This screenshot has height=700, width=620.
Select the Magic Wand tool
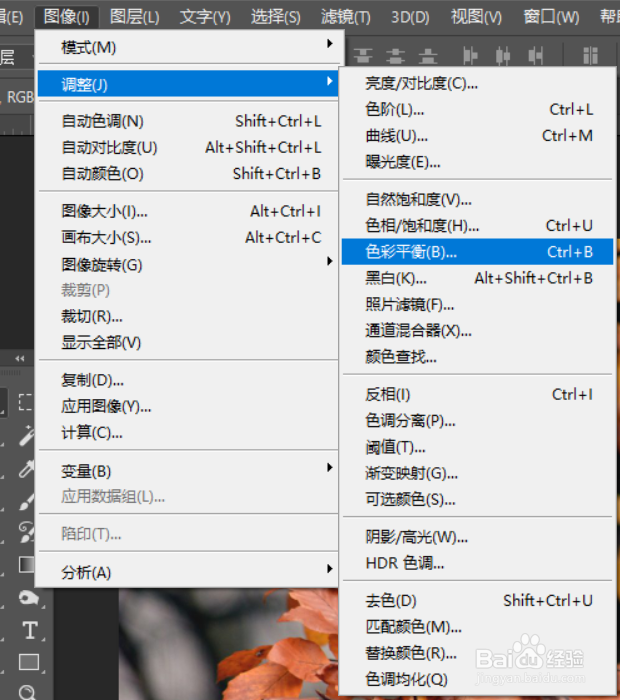tap(27, 435)
